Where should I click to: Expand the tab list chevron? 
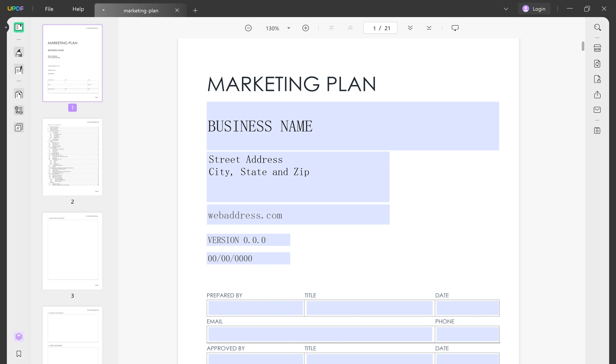506,9
